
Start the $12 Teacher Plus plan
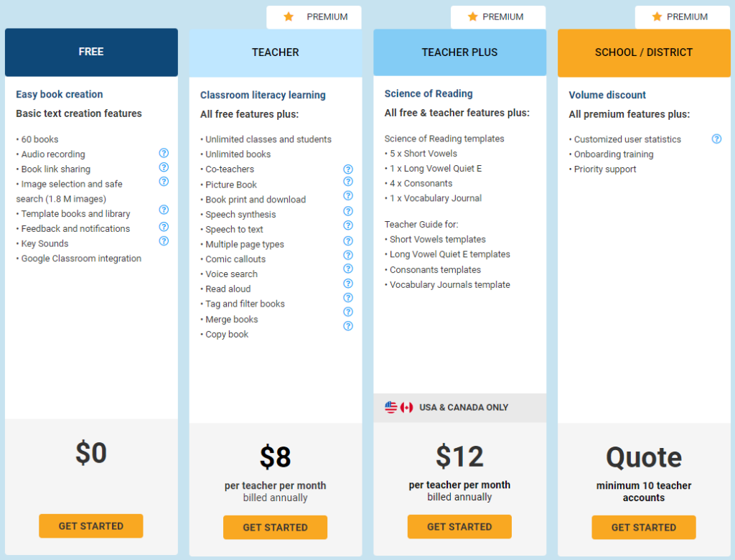click(x=459, y=527)
